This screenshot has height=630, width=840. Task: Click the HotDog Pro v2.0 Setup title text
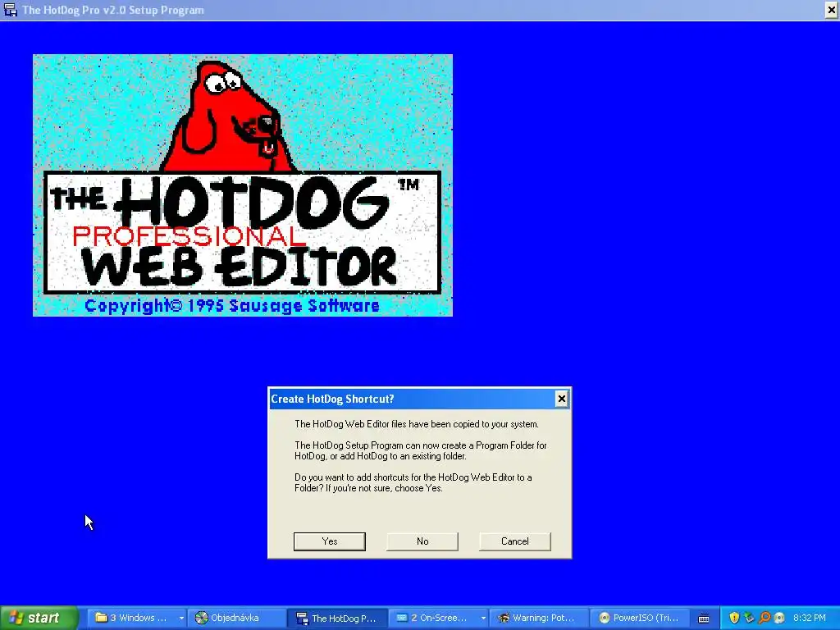tap(113, 10)
